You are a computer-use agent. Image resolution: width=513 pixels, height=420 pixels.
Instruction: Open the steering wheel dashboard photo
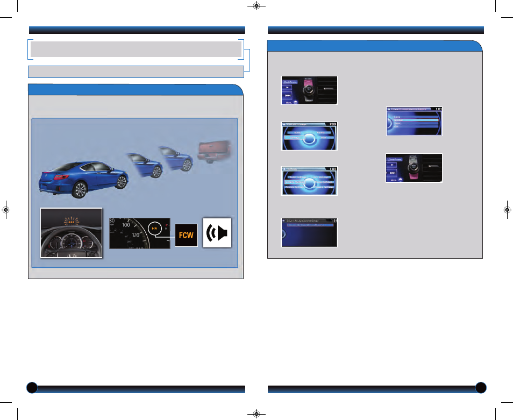[x=72, y=233]
